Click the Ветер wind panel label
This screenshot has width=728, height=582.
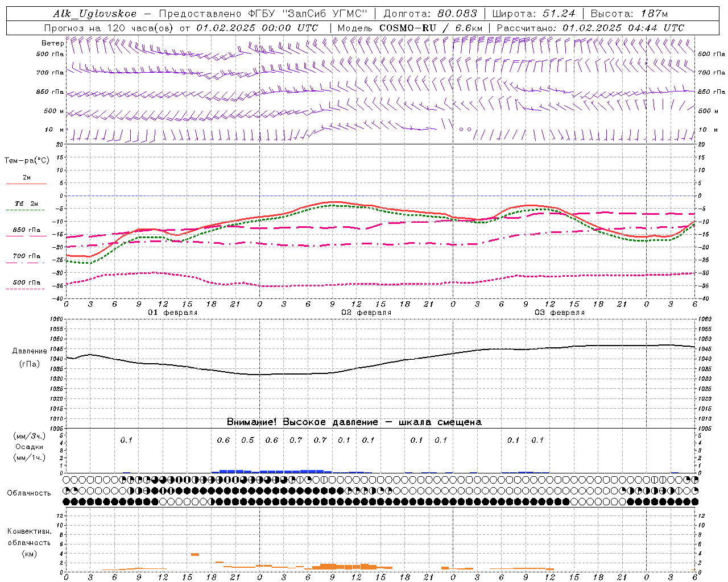coord(52,43)
